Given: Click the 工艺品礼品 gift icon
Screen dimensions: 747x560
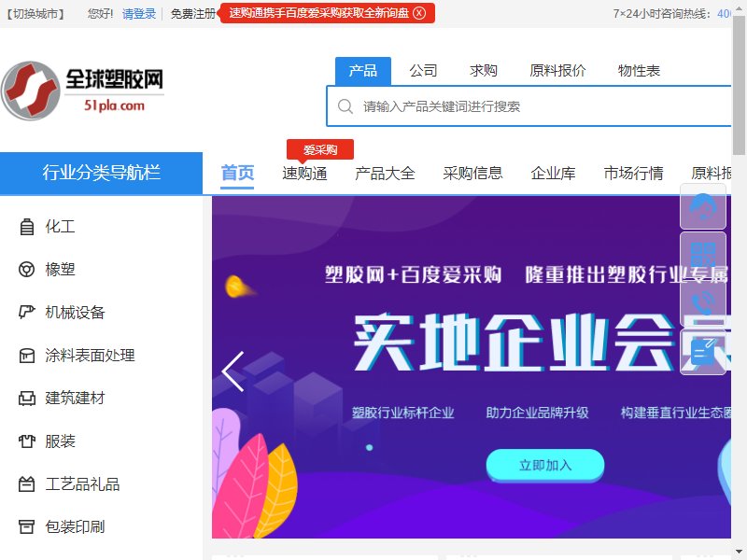Looking at the screenshot, I should point(27,484).
